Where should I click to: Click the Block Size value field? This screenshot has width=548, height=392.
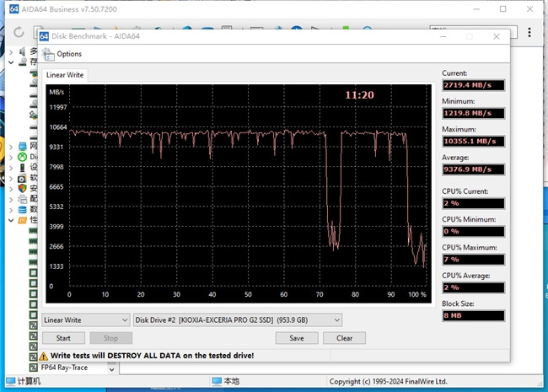tap(473, 316)
